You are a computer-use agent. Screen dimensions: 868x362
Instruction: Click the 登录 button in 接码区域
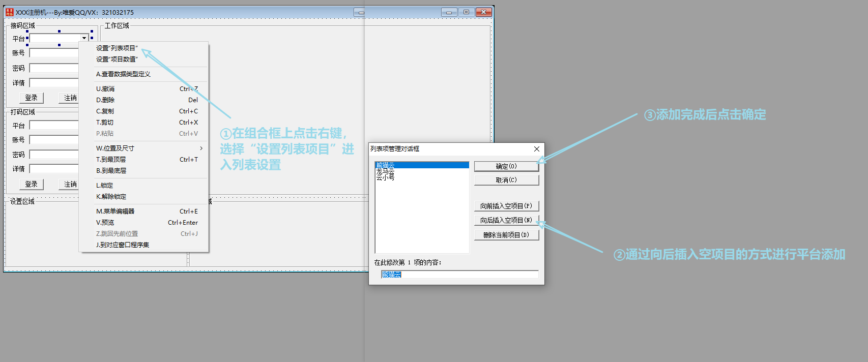coord(32,98)
